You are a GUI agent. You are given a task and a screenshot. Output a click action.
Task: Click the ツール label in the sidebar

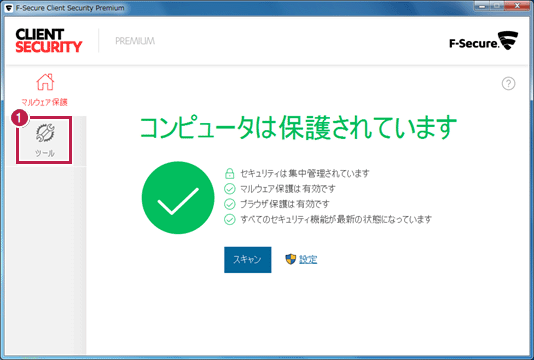[x=45, y=153]
